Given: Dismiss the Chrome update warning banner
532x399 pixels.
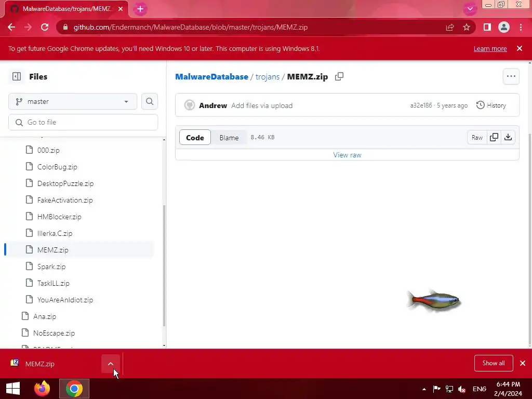Looking at the screenshot, I should (520, 48).
